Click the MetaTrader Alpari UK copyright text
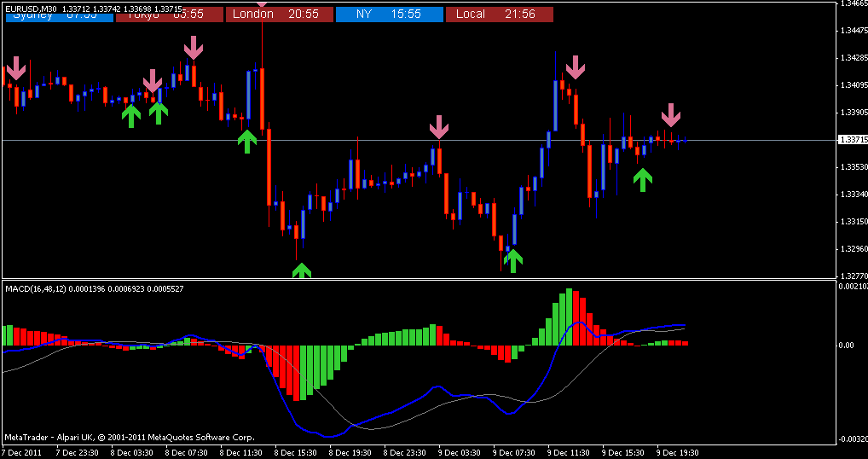This screenshot has width=868, height=459. tap(130, 437)
